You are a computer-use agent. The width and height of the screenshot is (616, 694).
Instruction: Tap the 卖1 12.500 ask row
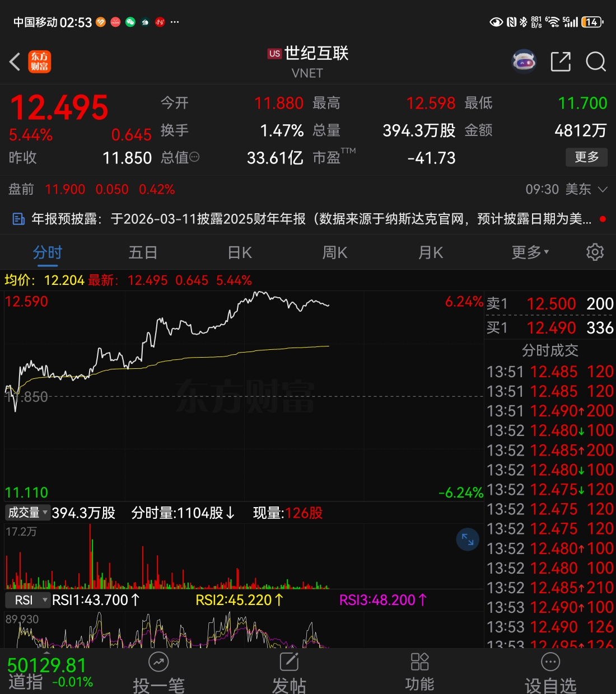click(x=550, y=303)
